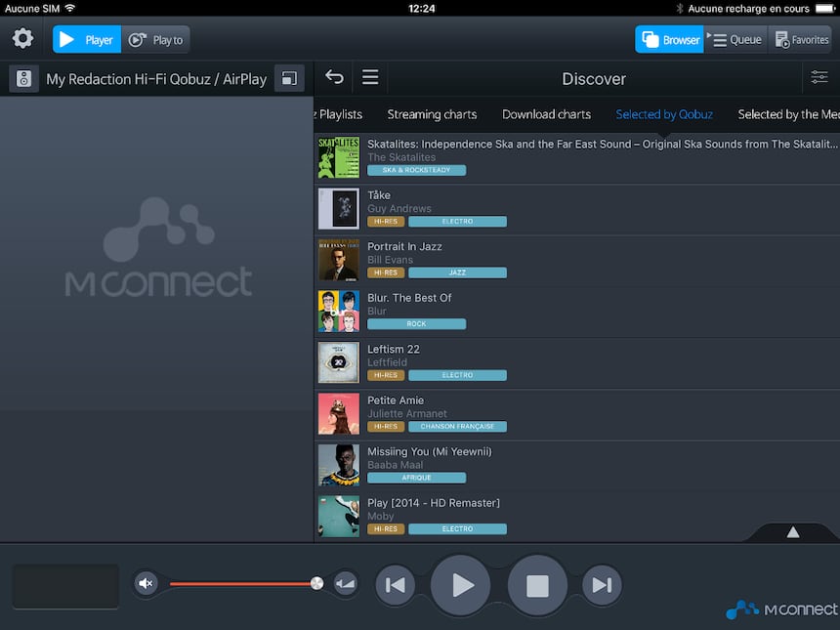Image resolution: width=840 pixels, height=630 pixels.
Task: Open the Play to tab
Action: 155,40
